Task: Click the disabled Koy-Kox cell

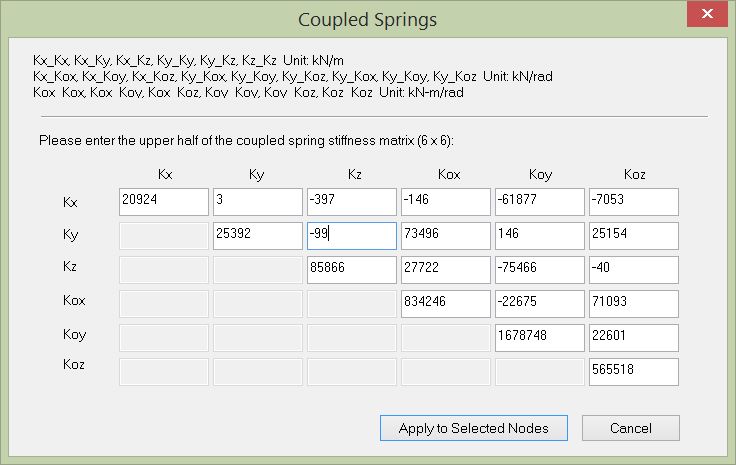Action: (445, 338)
